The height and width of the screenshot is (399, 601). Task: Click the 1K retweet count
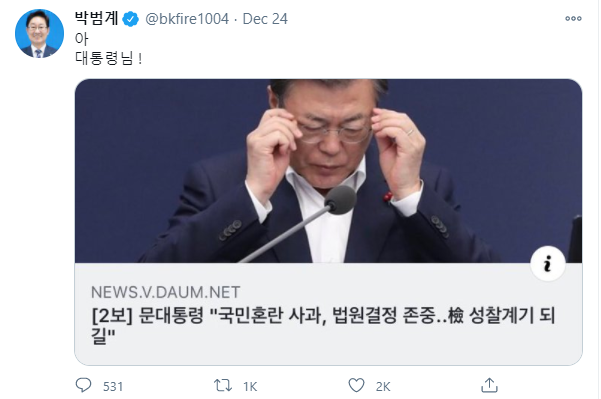(x=250, y=386)
